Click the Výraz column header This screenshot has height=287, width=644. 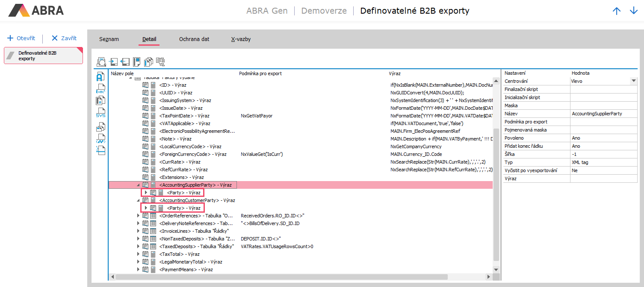point(395,73)
